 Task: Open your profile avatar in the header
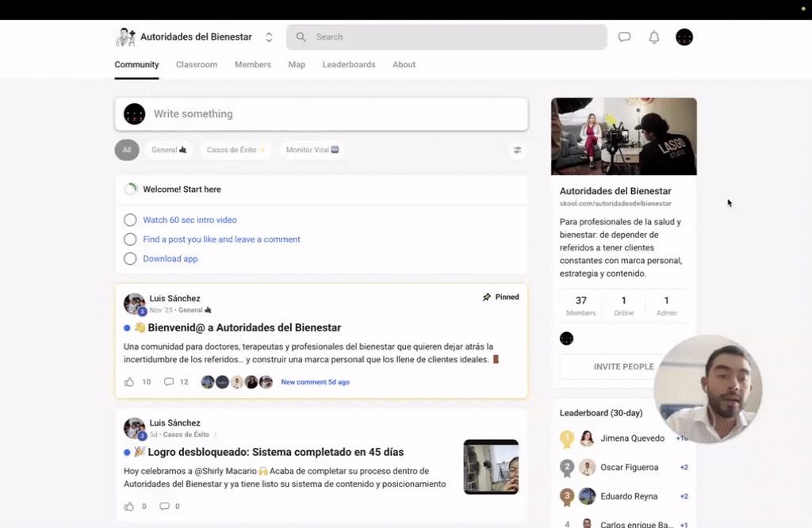pos(684,36)
